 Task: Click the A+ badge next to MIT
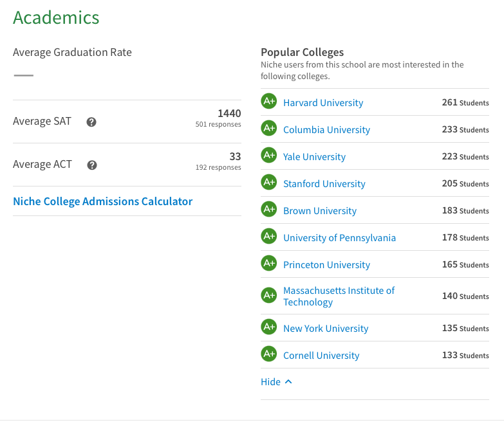click(x=268, y=295)
